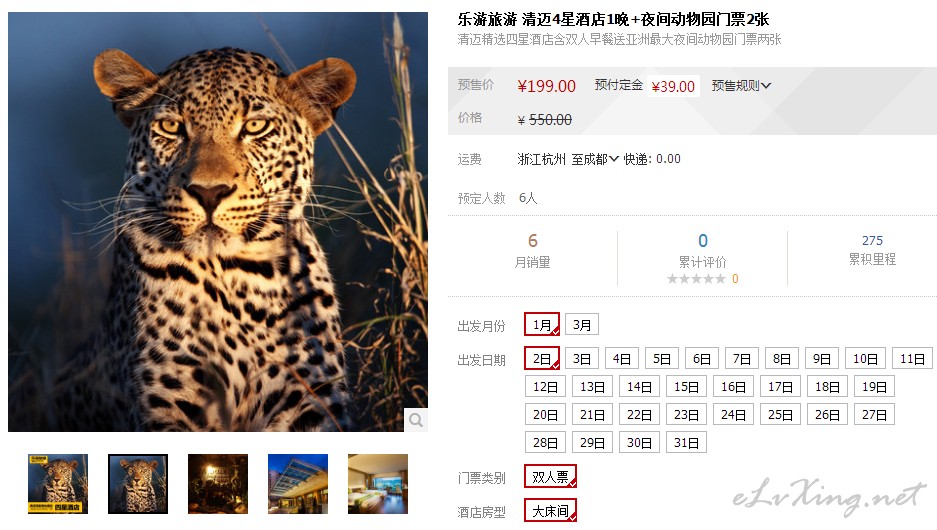Open the 月销量 monthly sales tab

tap(532, 262)
